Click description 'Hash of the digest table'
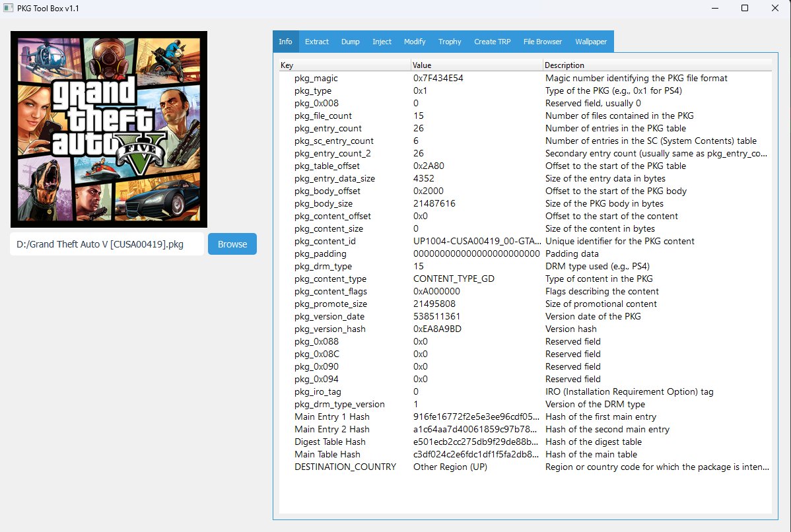Screen dimensions: 791x532 click(x=594, y=442)
